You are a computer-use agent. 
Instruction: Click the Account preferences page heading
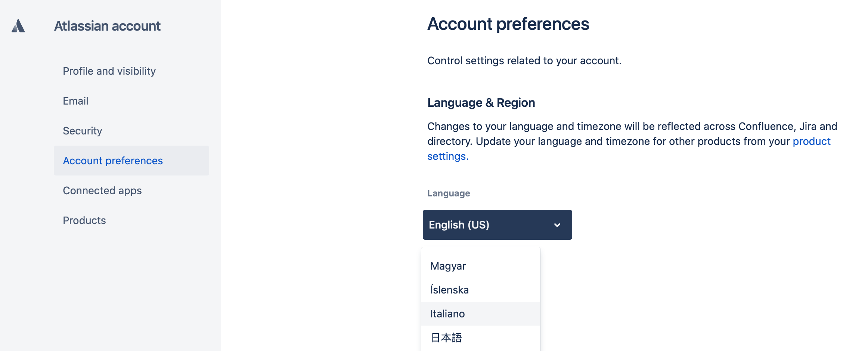click(x=508, y=24)
